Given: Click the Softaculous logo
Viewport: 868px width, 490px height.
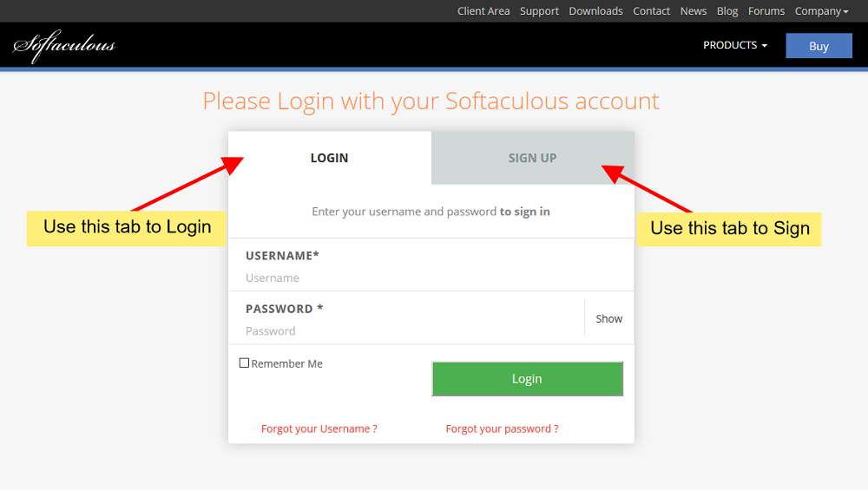Looking at the screenshot, I should 64,45.
